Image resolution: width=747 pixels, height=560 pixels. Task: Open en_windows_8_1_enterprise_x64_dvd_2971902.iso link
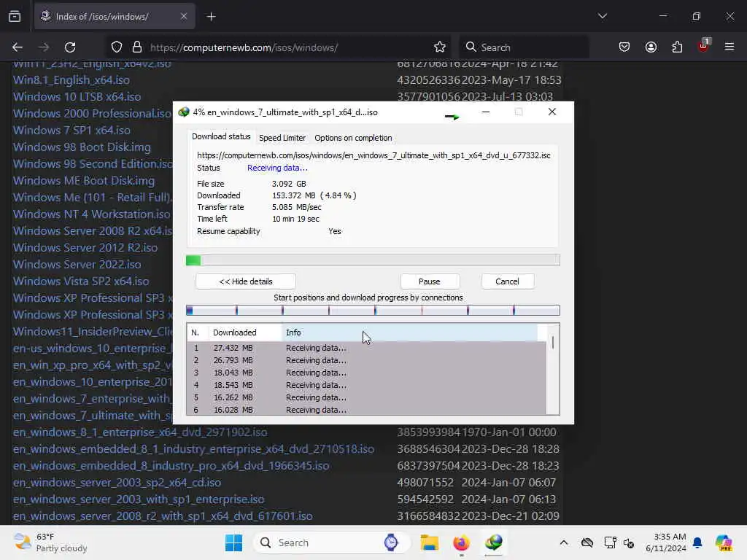[x=140, y=432]
